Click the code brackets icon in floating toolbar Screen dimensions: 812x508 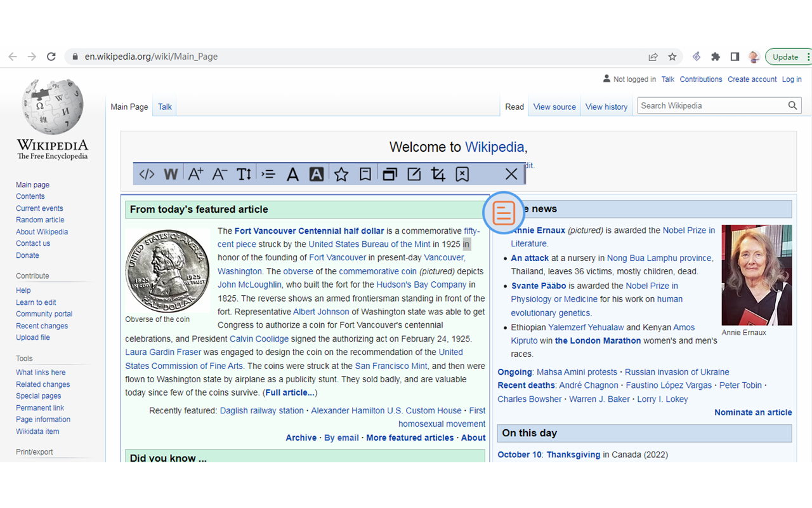tap(147, 174)
